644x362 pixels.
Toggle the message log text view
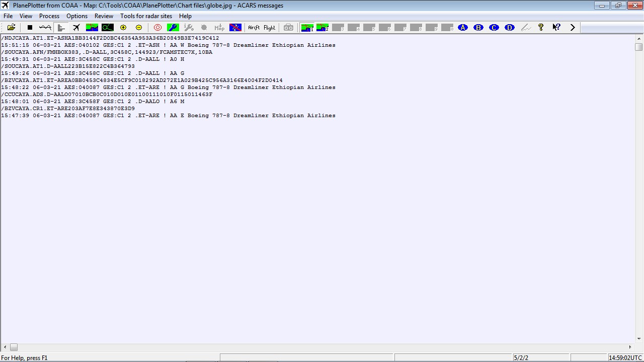[61, 27]
